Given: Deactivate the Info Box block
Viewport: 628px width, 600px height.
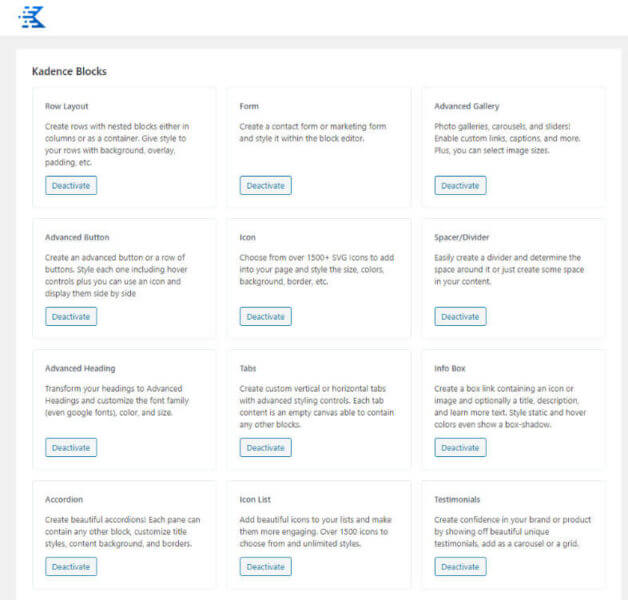Looking at the screenshot, I should (460, 447).
